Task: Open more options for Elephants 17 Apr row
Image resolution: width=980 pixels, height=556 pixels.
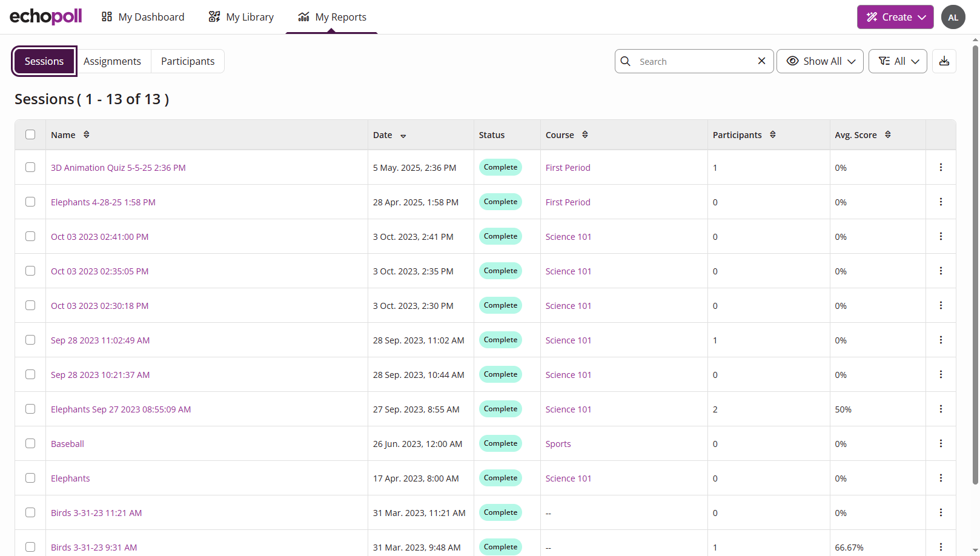Action: pos(941,478)
